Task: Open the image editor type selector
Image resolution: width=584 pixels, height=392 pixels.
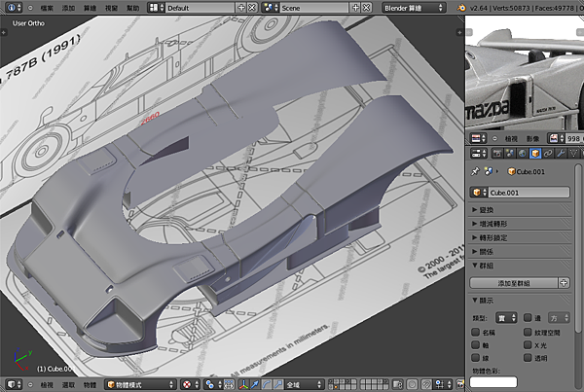Action: [x=478, y=138]
